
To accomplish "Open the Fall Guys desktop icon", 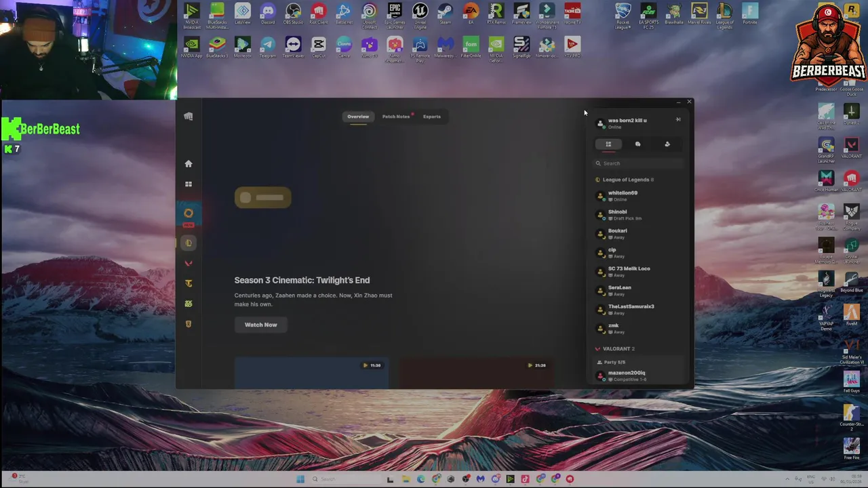I will pos(852,382).
